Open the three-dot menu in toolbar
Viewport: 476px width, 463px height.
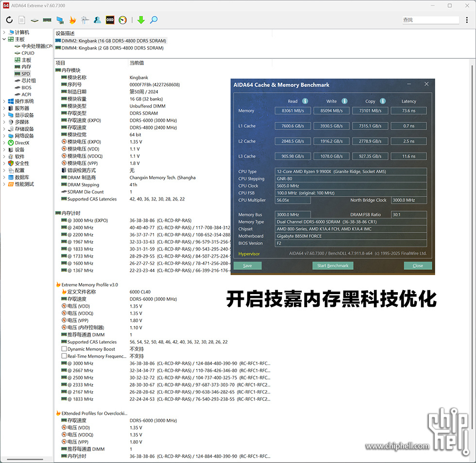click(x=467, y=20)
